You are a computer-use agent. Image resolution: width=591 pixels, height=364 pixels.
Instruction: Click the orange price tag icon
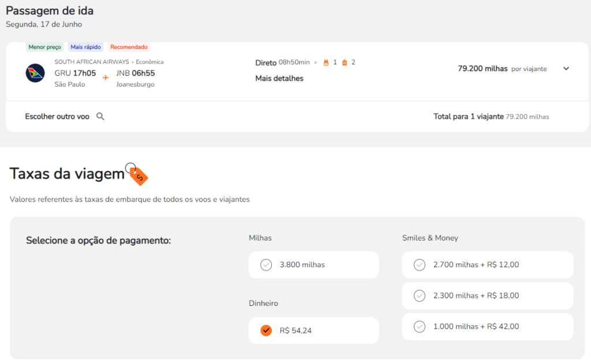click(x=137, y=174)
